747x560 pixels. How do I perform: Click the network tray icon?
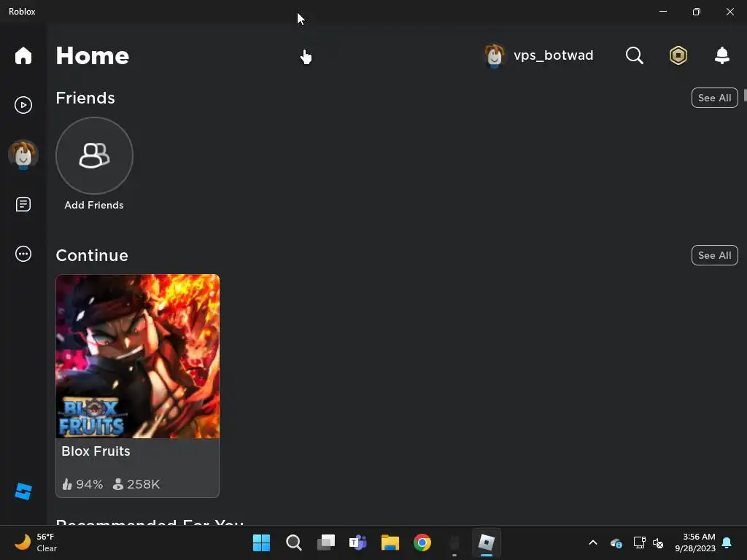click(x=639, y=542)
